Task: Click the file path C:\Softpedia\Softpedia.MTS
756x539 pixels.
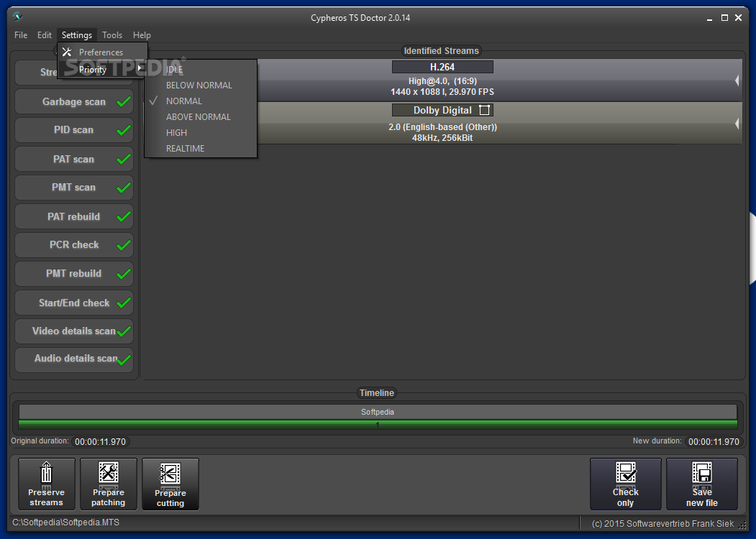Action: [65, 522]
